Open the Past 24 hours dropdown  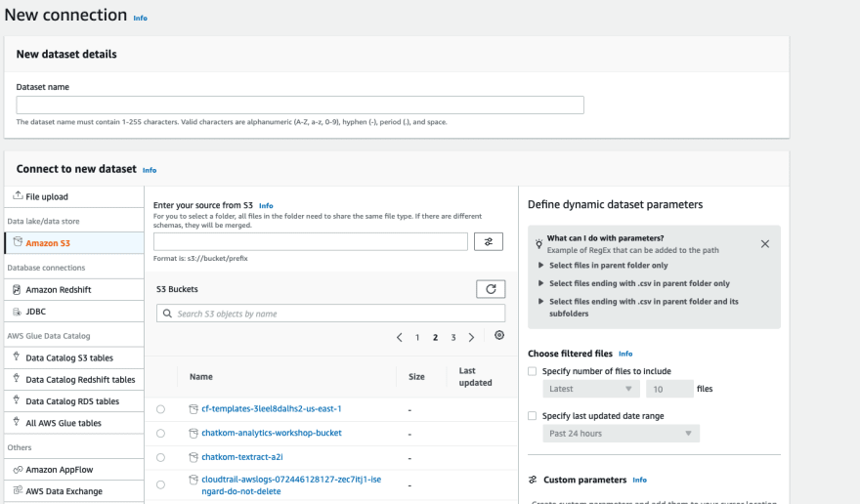pyautogui.click(x=621, y=434)
